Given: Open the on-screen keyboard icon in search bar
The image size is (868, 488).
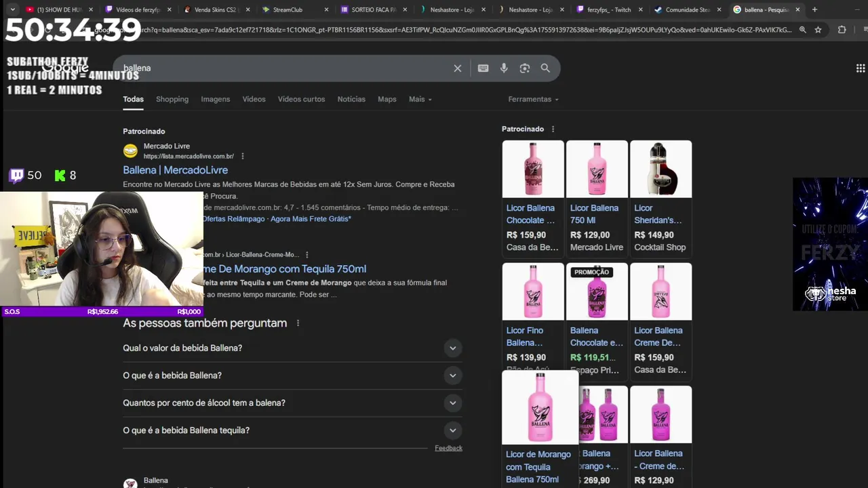Looking at the screenshot, I should [x=483, y=68].
